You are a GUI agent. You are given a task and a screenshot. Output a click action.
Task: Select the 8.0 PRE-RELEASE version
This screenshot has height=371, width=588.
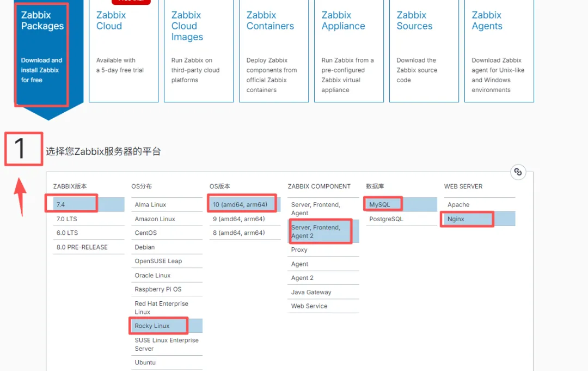89,247
